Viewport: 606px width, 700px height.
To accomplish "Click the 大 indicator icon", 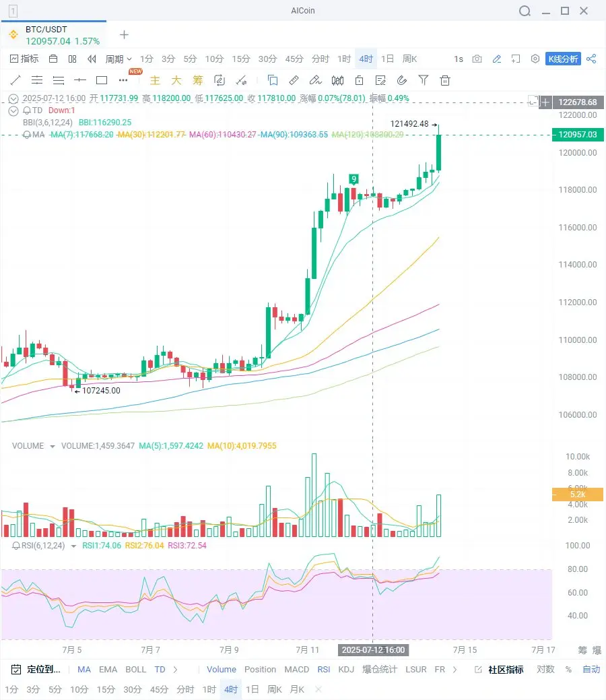I will click(176, 80).
